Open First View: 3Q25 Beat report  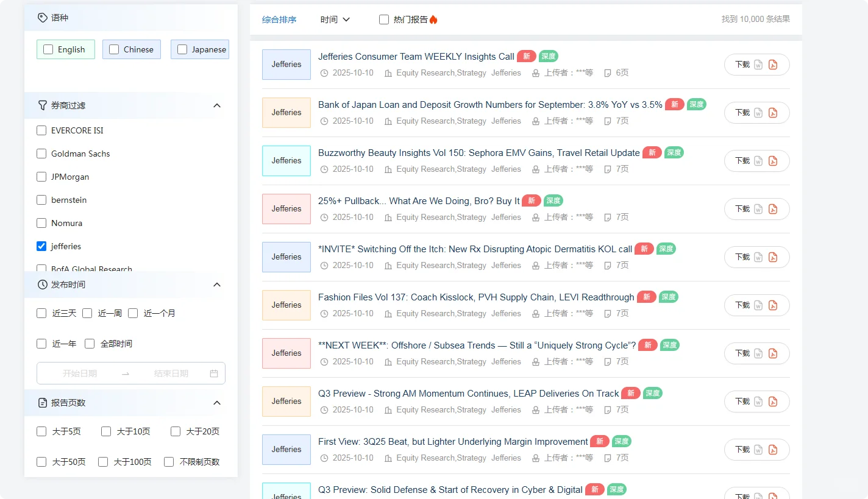tap(453, 442)
